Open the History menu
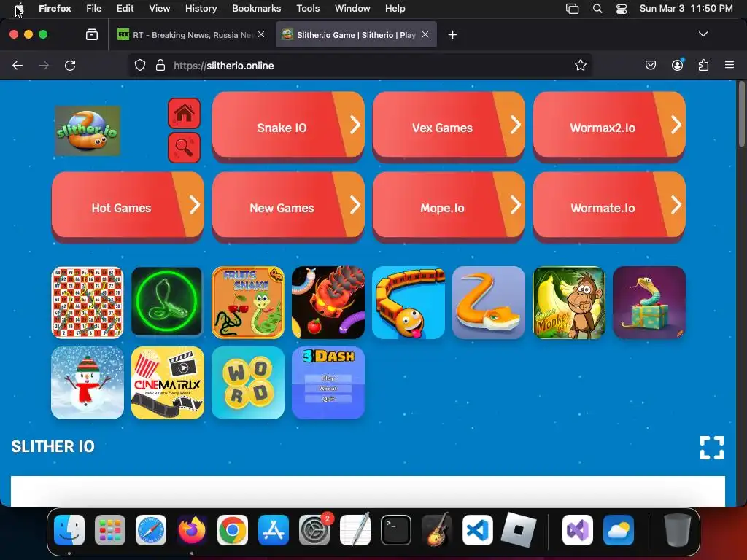 click(x=201, y=8)
